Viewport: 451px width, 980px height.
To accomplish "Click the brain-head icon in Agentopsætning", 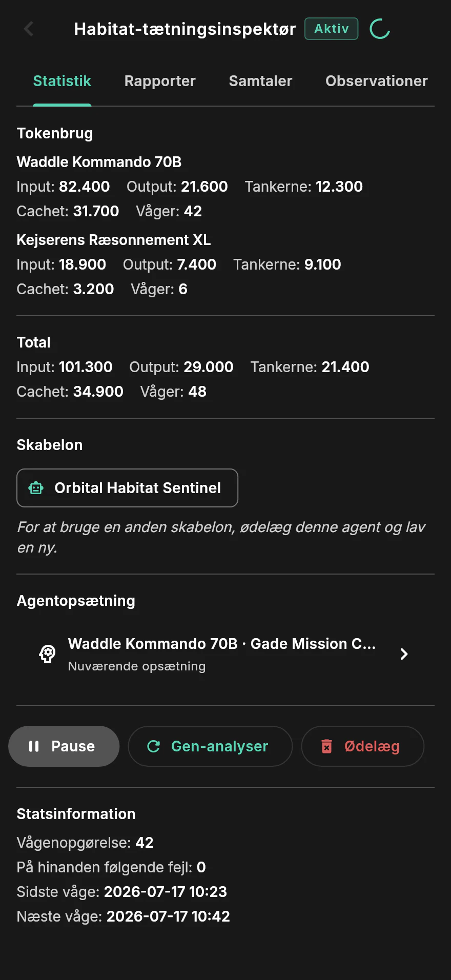I will [x=48, y=654].
